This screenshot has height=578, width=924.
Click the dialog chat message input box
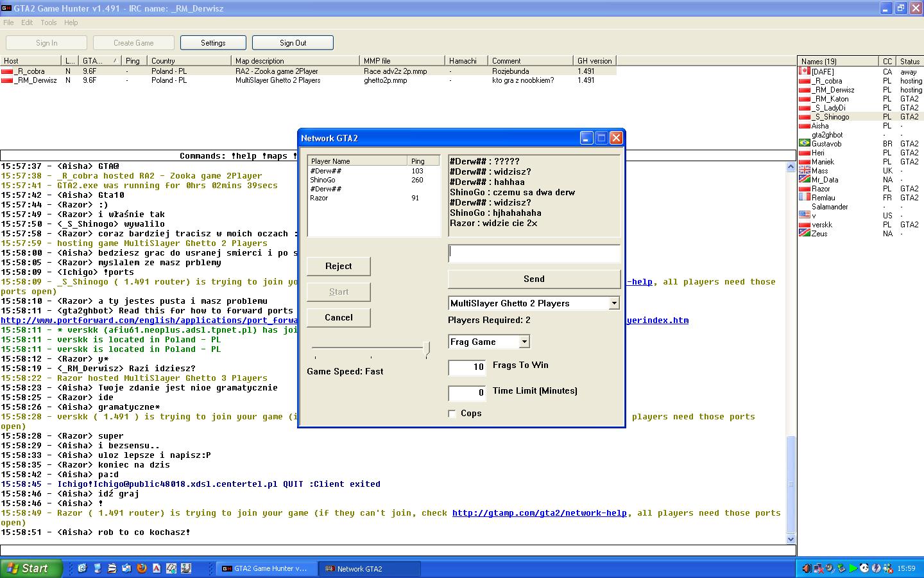tap(534, 253)
